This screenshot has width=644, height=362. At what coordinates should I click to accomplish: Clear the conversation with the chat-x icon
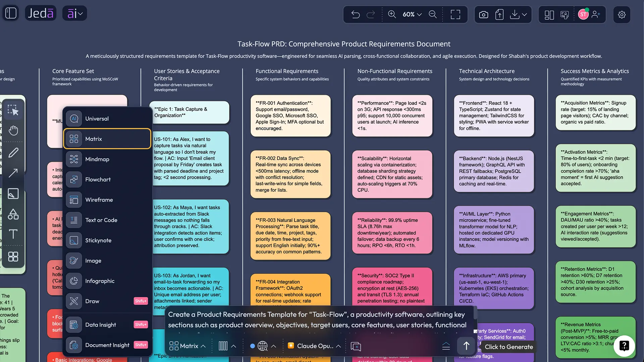356,346
